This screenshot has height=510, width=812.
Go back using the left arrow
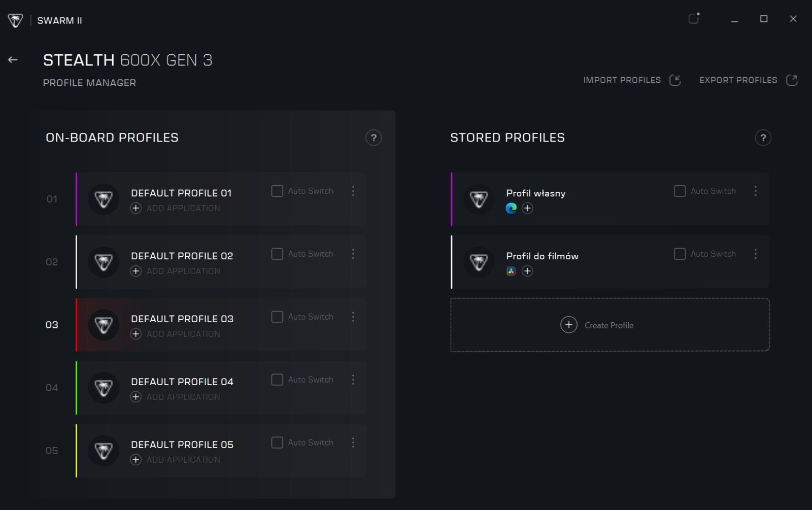(13, 60)
